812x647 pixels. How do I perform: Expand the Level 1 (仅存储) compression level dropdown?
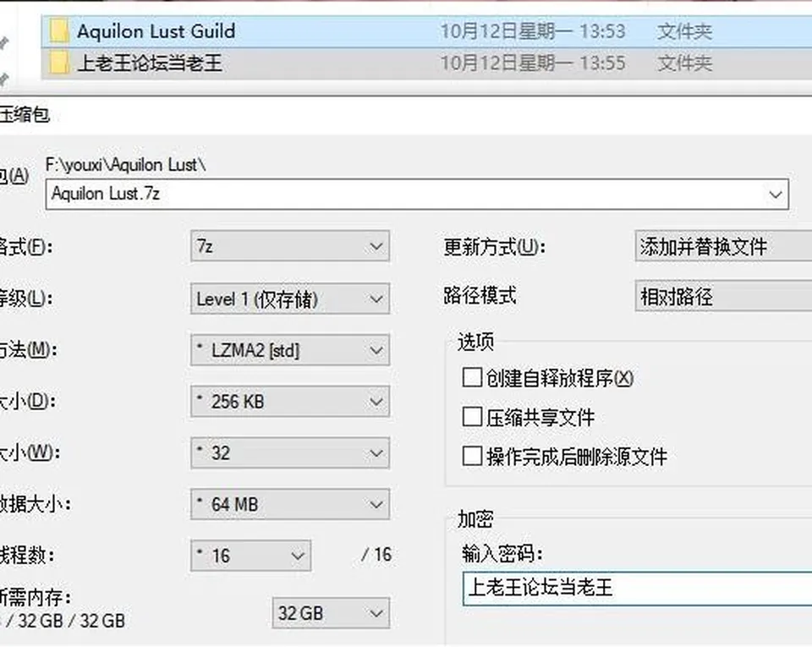click(x=290, y=299)
